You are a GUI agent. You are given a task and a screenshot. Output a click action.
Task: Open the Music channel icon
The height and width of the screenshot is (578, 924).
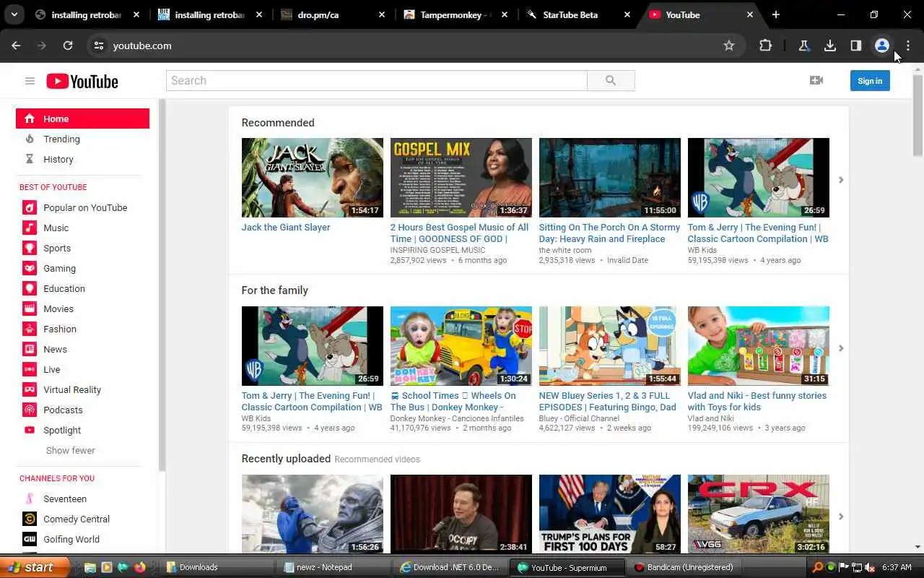click(x=30, y=228)
